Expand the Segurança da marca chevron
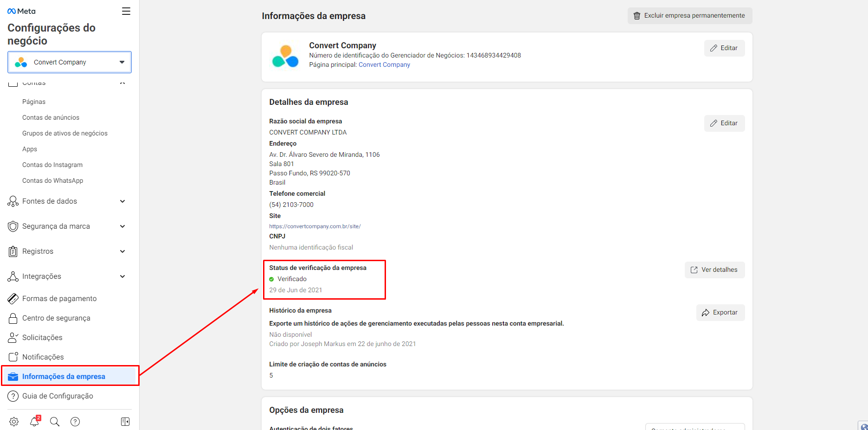This screenshot has height=430, width=868. pos(122,226)
